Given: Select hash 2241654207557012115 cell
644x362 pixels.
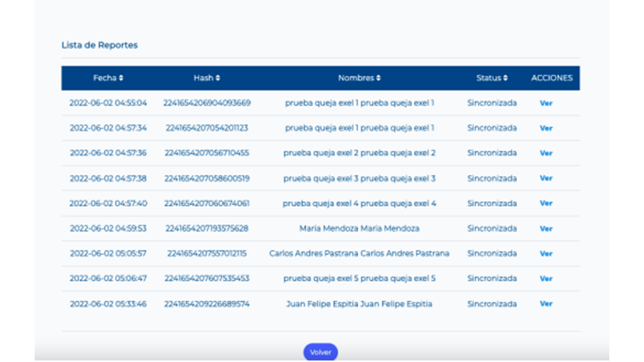Looking at the screenshot, I should pyautogui.click(x=207, y=253).
